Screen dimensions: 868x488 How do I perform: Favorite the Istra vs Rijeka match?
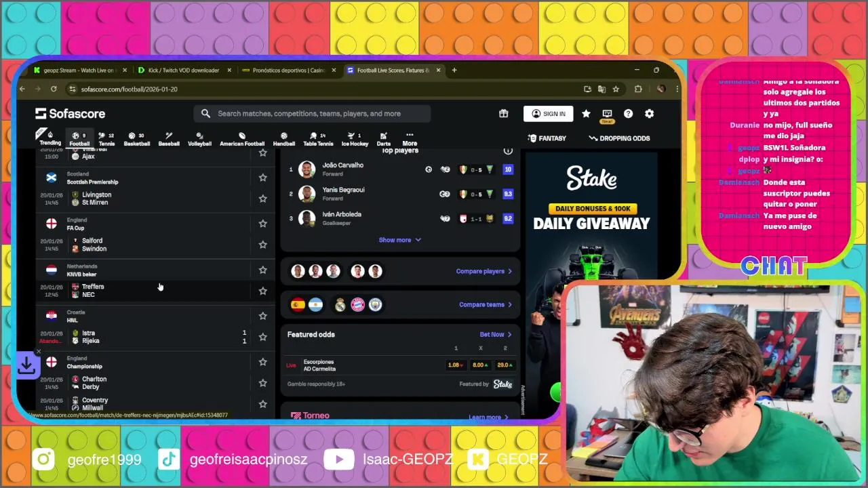point(262,337)
